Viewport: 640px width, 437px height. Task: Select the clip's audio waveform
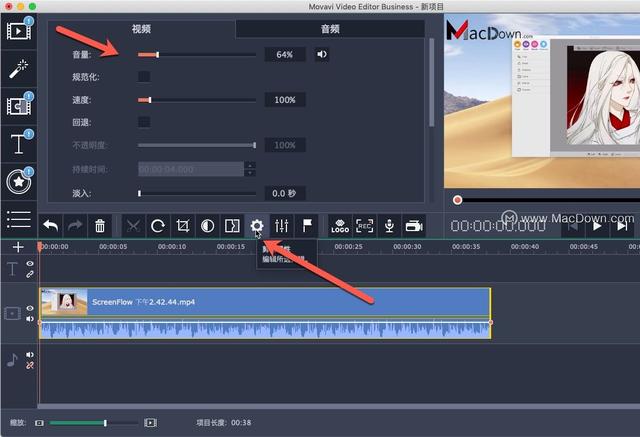click(x=265, y=329)
